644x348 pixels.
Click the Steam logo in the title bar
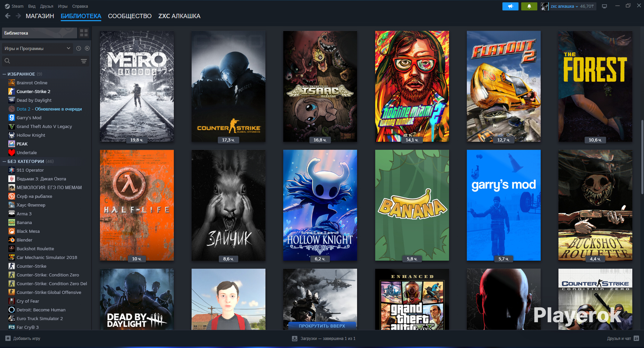coord(7,6)
